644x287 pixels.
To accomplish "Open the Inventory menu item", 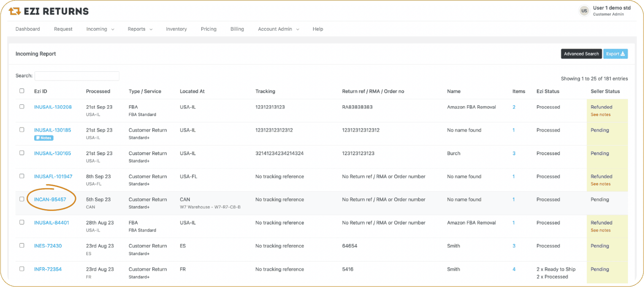I will coord(176,29).
